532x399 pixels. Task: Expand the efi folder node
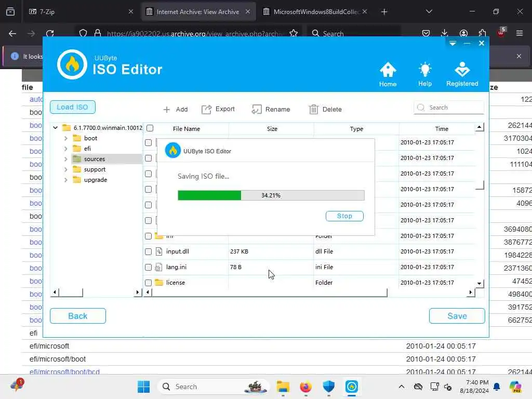[x=66, y=149]
